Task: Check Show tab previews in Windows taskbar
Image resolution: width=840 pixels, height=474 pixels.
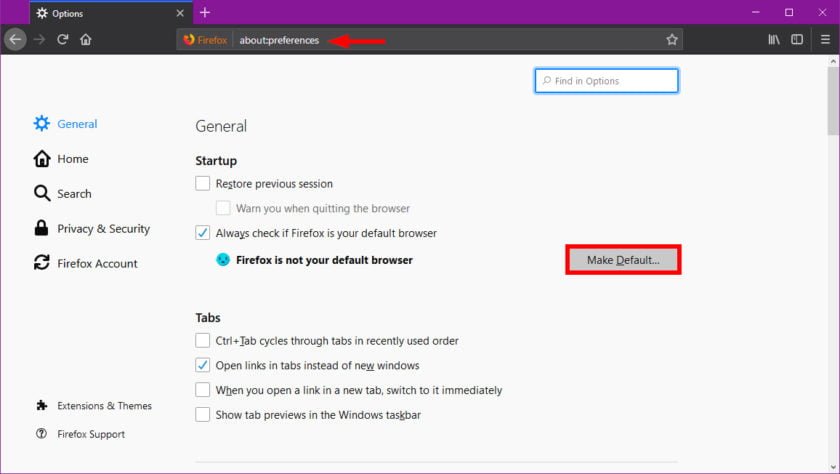Action: coord(203,414)
